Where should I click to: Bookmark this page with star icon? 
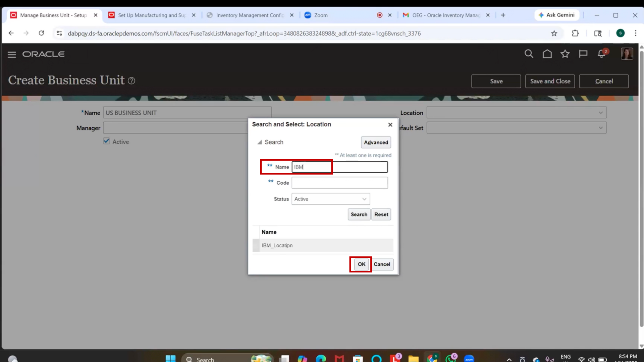tap(554, 33)
